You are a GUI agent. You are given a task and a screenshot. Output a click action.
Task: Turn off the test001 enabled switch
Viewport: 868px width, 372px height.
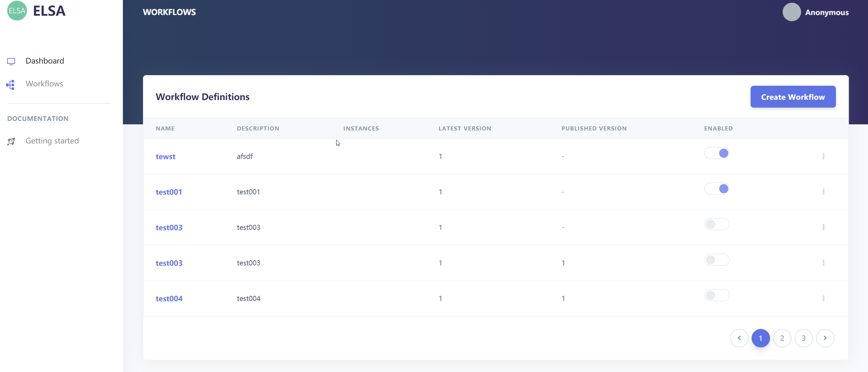(717, 188)
